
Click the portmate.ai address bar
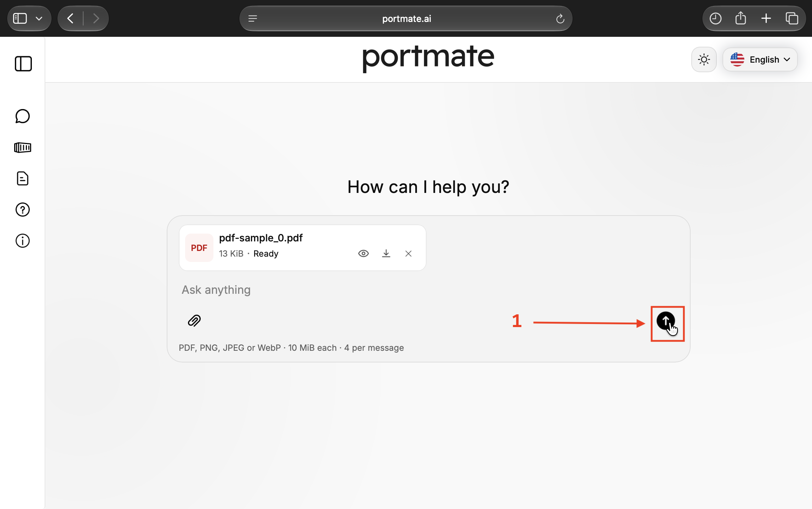pyautogui.click(x=406, y=18)
